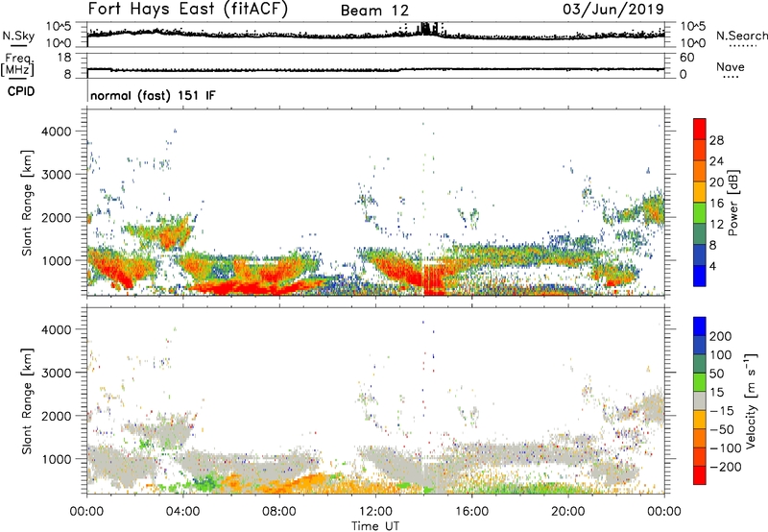The width and height of the screenshot is (768, 532).
Task: Select the "Beam 12" header label
Action: click(374, 11)
